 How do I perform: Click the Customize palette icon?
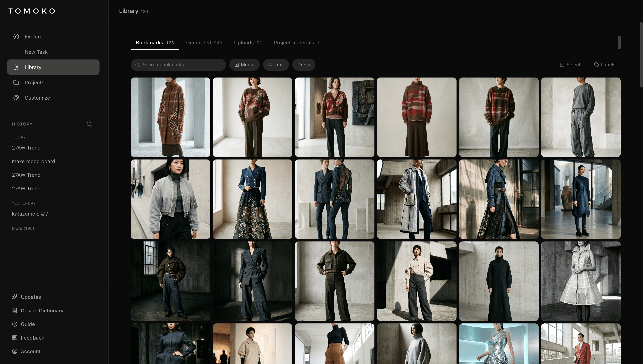(16, 98)
